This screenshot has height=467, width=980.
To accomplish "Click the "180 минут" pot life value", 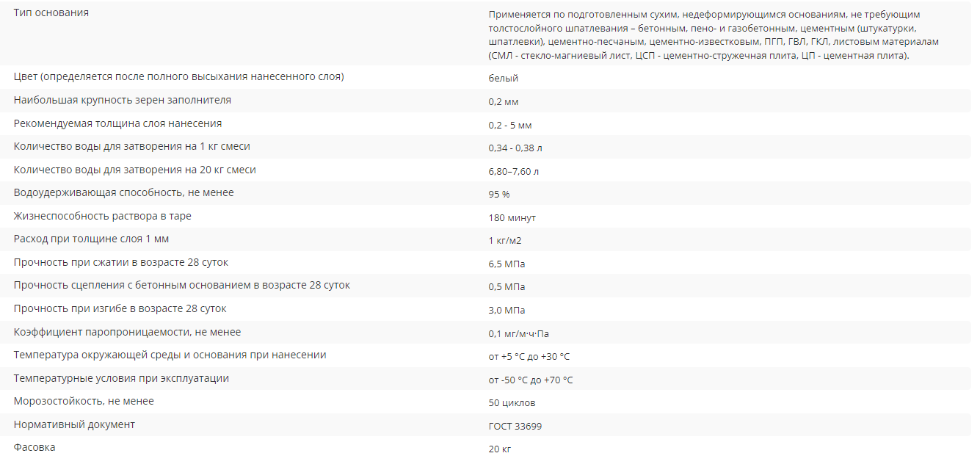I will [512, 218].
